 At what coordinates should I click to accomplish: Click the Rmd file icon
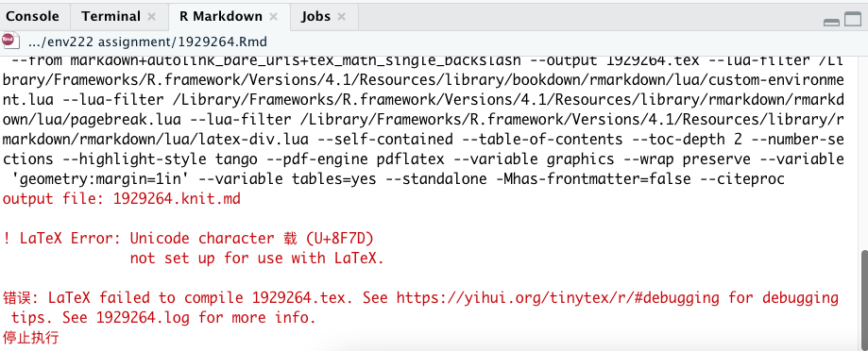pyautogui.click(x=10, y=42)
